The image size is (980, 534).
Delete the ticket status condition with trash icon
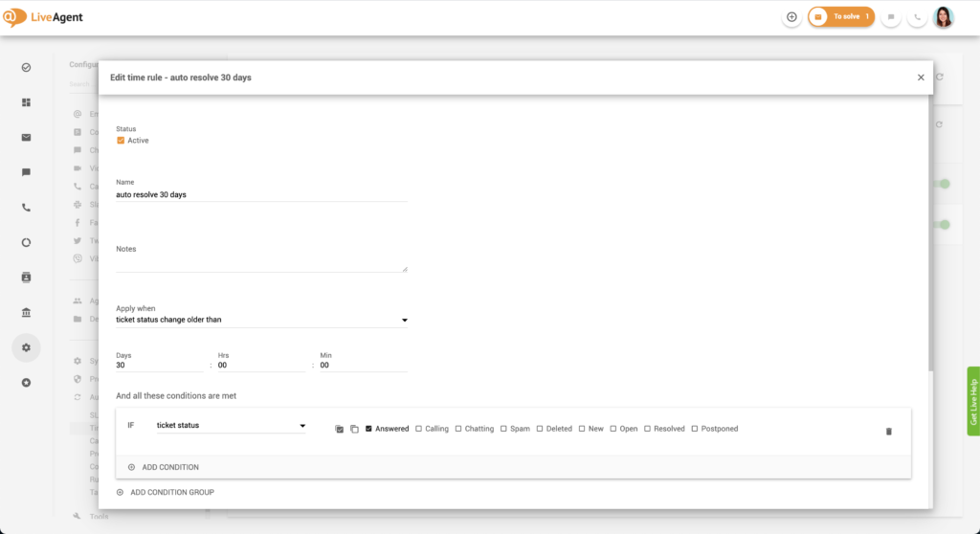coord(888,432)
